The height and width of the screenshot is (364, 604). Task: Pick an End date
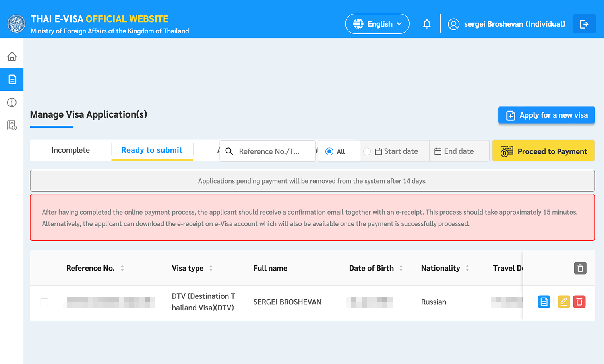coord(454,151)
